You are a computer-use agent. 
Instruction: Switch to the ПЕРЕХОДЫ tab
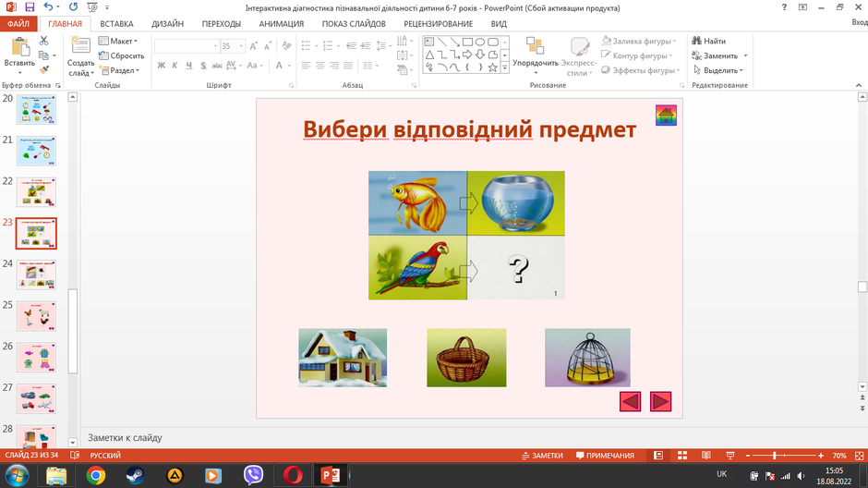point(222,24)
